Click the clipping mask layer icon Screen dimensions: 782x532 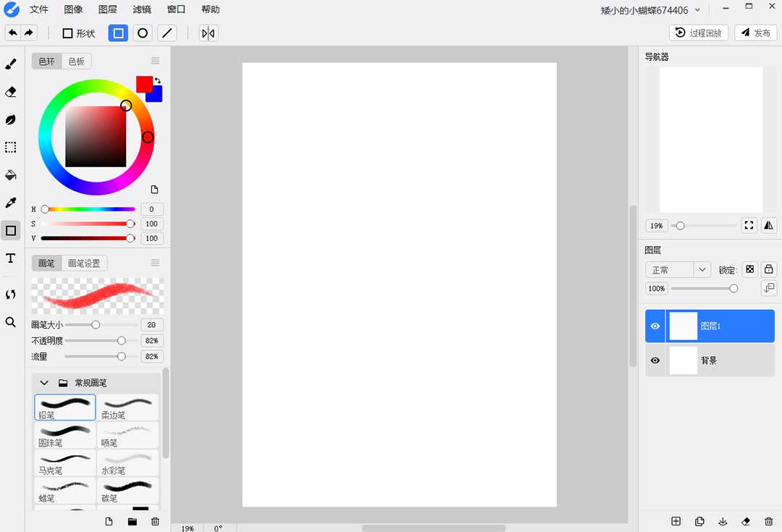tap(769, 287)
